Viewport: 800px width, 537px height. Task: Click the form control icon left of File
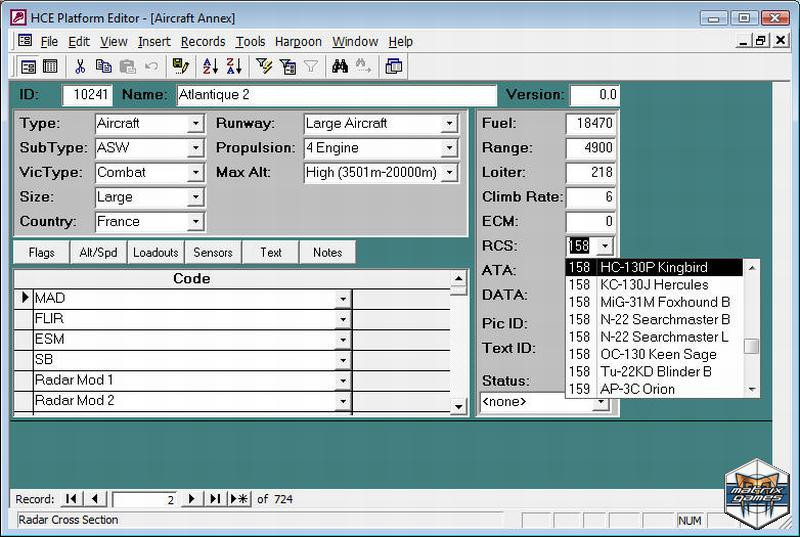tap(24, 41)
